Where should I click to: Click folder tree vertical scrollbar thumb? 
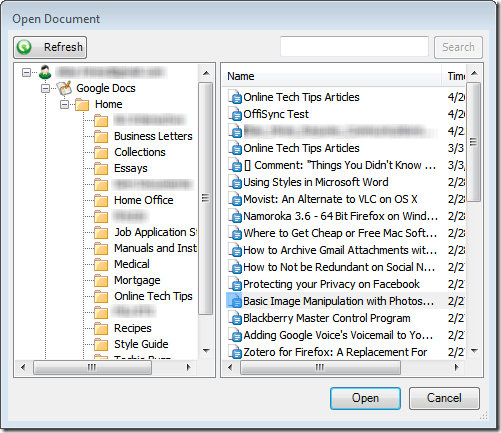pyautogui.click(x=206, y=198)
